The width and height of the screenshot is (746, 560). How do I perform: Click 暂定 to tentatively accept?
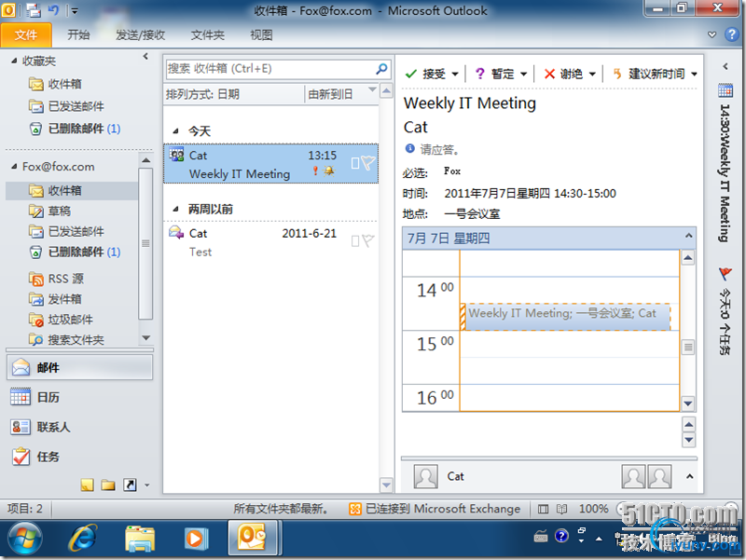494,75
